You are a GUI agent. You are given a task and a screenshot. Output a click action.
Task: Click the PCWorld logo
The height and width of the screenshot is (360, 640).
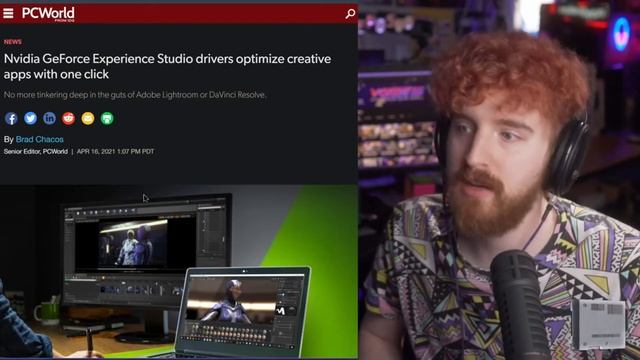pyautogui.click(x=48, y=14)
